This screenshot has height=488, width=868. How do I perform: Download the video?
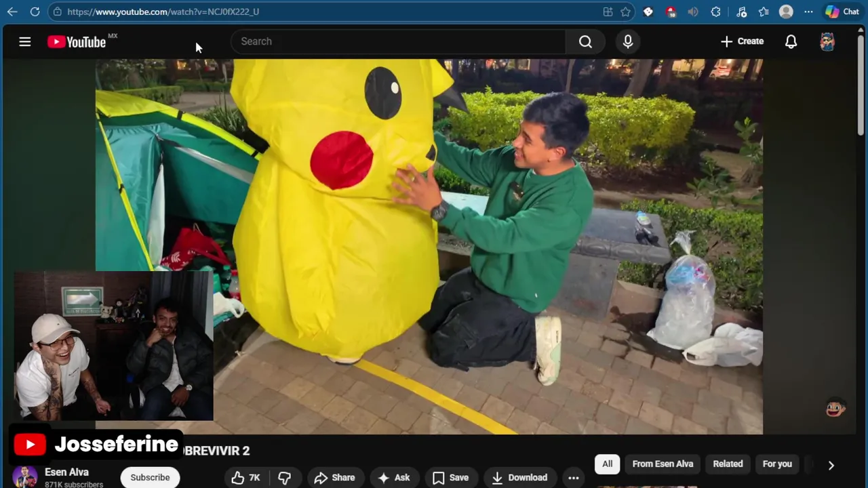pyautogui.click(x=519, y=477)
